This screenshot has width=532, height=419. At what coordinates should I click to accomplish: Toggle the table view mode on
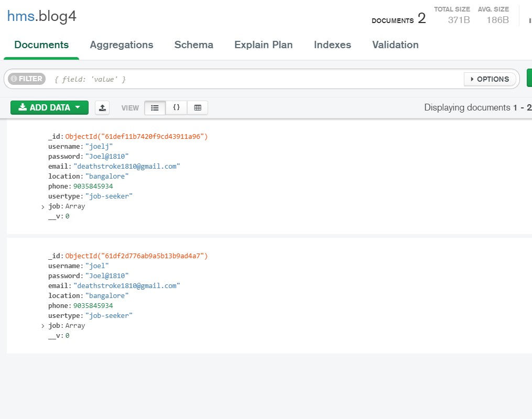pos(198,107)
